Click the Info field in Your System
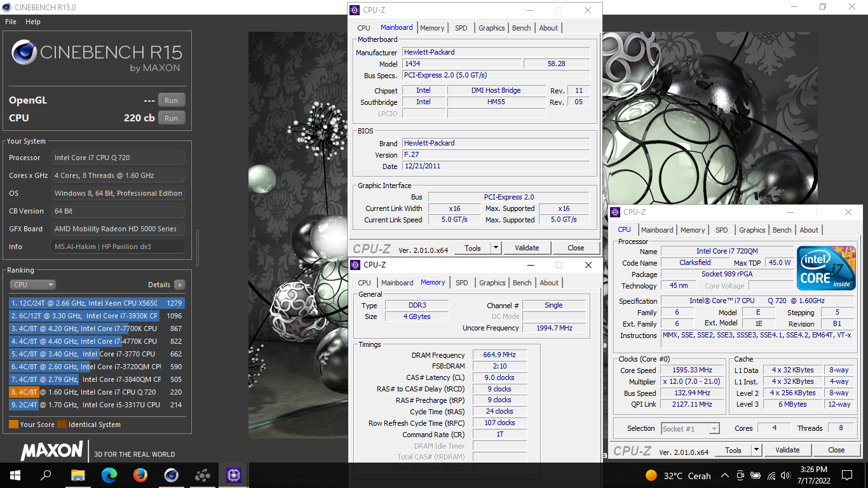 (x=118, y=247)
